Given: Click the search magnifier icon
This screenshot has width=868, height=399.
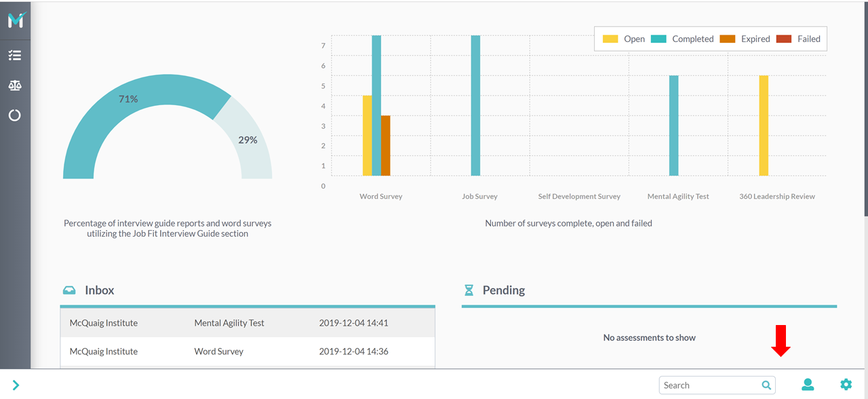Looking at the screenshot, I should [766, 385].
